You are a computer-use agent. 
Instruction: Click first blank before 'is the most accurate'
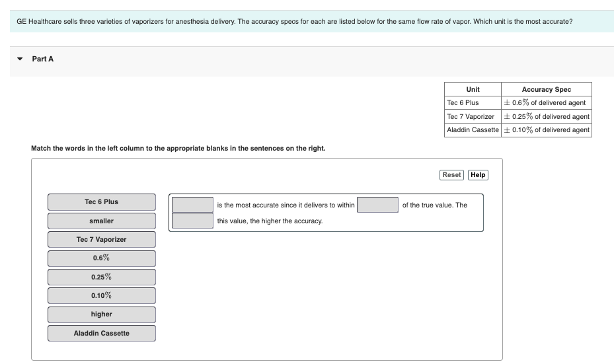tap(192, 205)
